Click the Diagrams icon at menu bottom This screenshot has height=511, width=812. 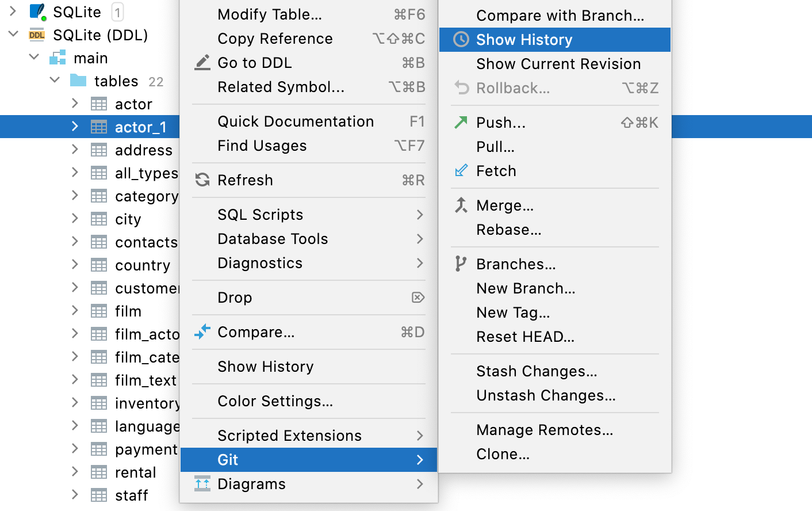point(202,484)
